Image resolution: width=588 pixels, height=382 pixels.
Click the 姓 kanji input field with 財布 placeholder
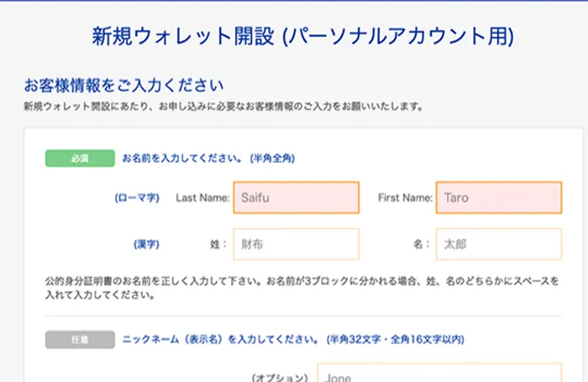[x=297, y=244]
